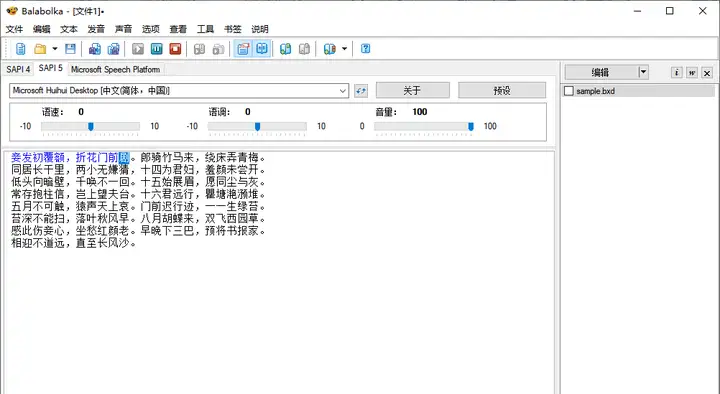The height and width of the screenshot is (394, 720).
Task: Click the 关于 button
Action: pos(412,90)
